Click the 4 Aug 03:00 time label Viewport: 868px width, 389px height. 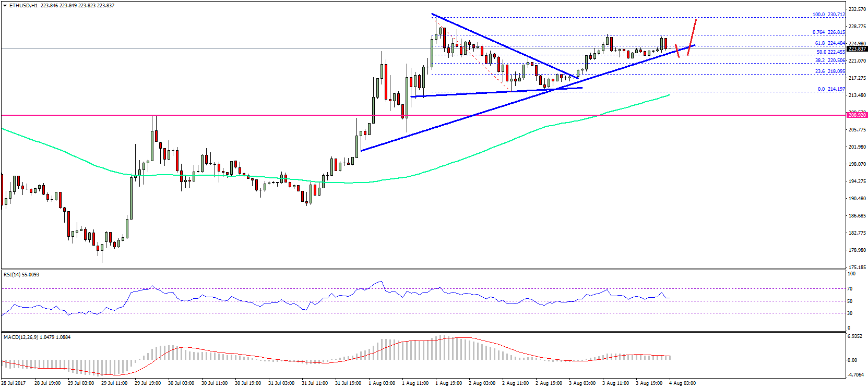click(682, 383)
